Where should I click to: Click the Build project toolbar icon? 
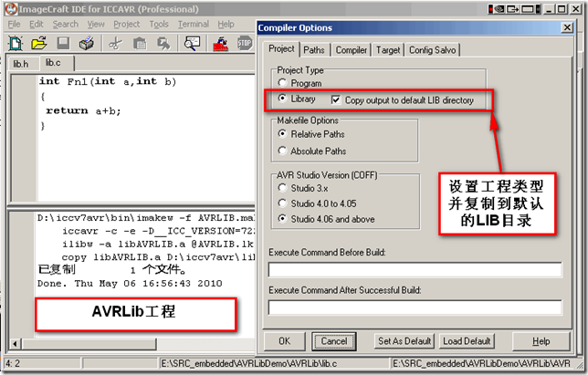click(221, 44)
